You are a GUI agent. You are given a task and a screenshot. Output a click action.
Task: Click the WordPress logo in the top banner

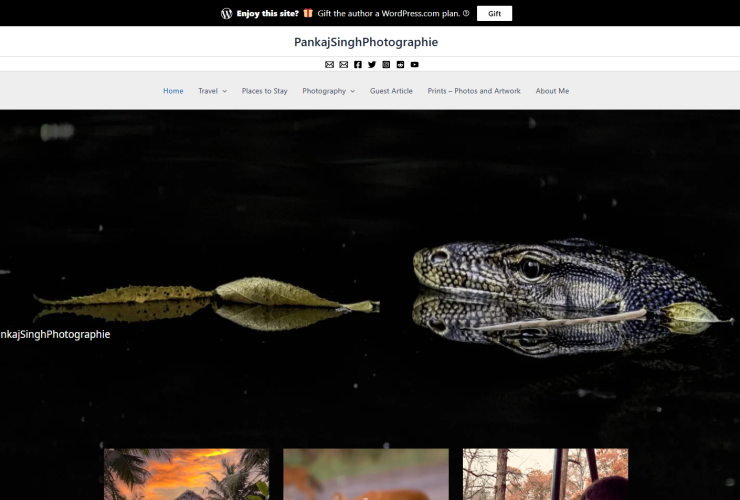pyautogui.click(x=227, y=13)
